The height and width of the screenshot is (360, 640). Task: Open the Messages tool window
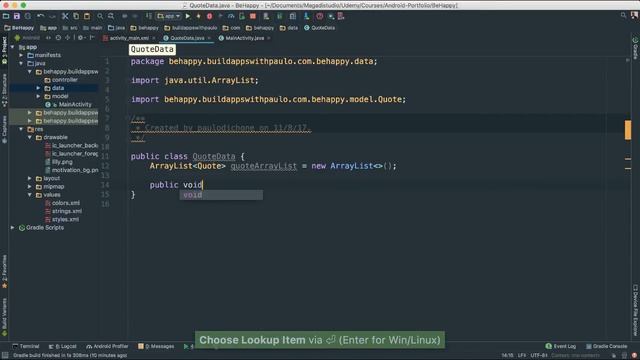(x=156, y=346)
